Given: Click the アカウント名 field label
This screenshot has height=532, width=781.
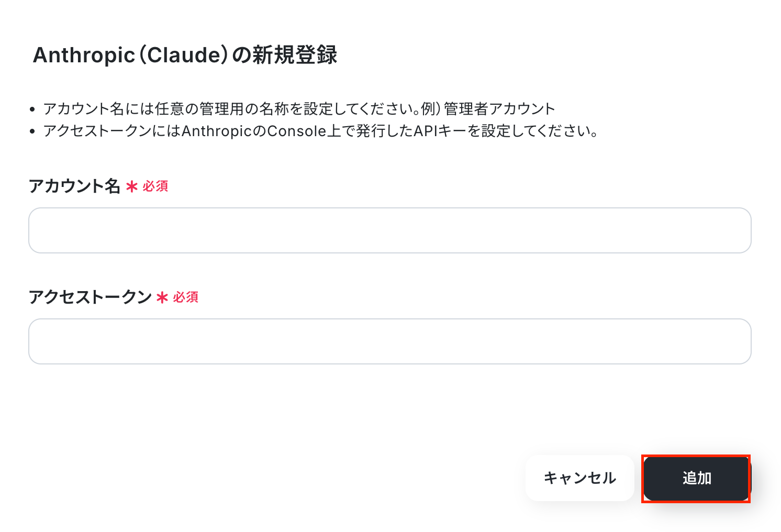Looking at the screenshot, I should [x=74, y=186].
